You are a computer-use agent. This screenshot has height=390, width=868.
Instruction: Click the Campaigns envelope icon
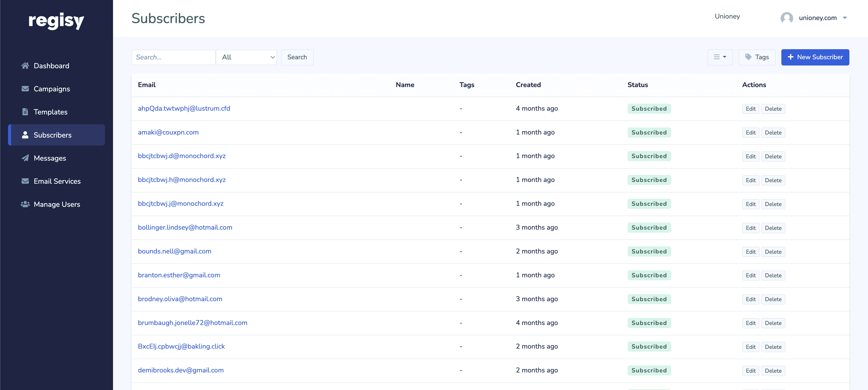25,89
